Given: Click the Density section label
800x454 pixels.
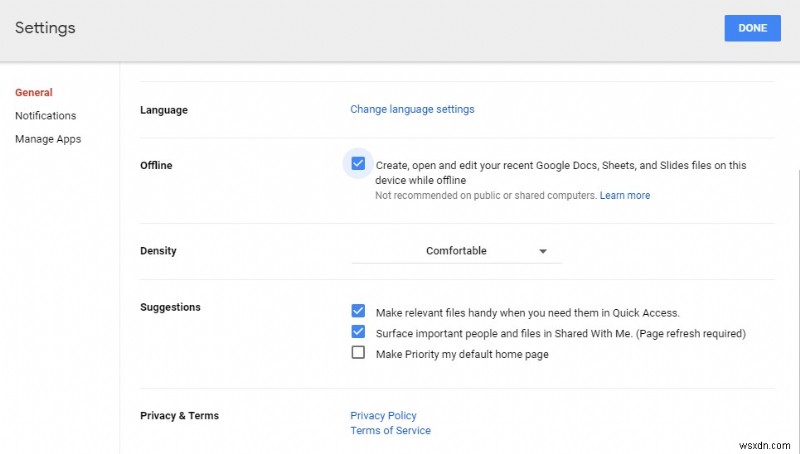Looking at the screenshot, I should (159, 251).
